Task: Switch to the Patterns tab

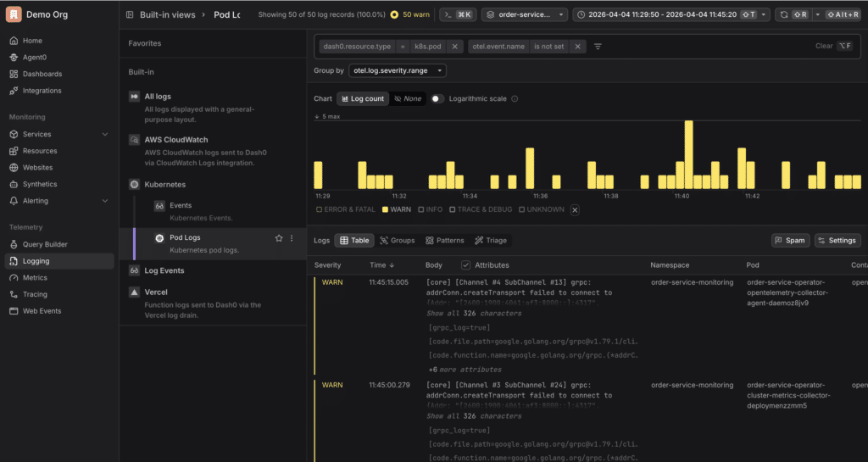Action: [x=444, y=241]
